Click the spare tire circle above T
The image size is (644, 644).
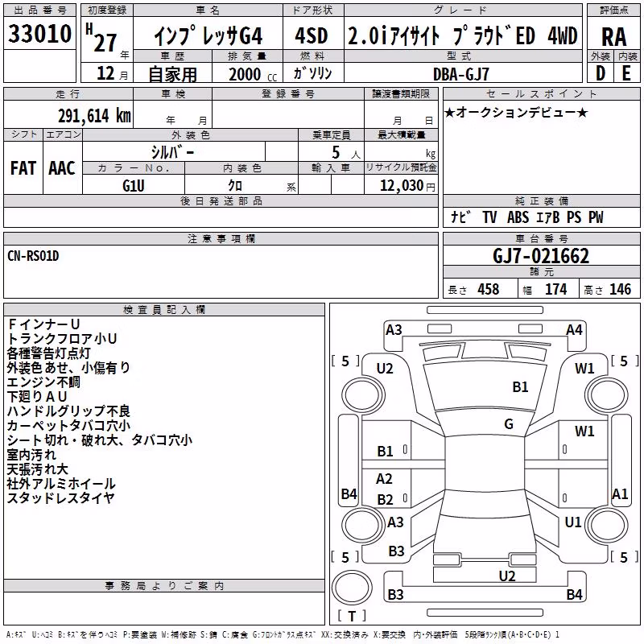[x=352, y=588]
